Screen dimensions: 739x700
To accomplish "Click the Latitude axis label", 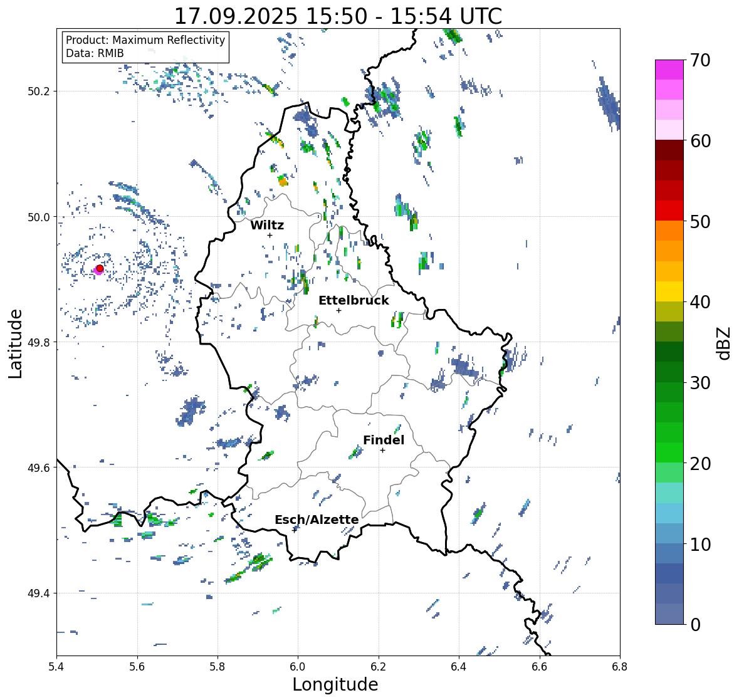I will 15,343.
